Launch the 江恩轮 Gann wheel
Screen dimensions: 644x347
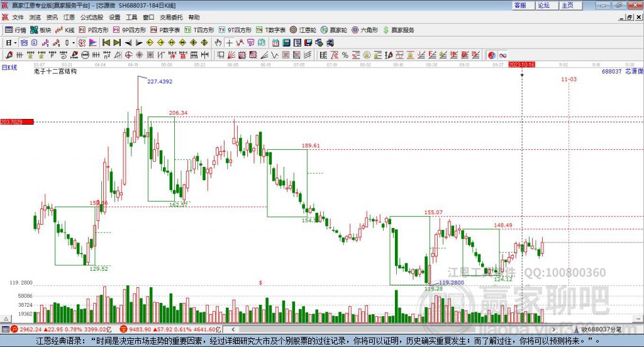pos(303,30)
